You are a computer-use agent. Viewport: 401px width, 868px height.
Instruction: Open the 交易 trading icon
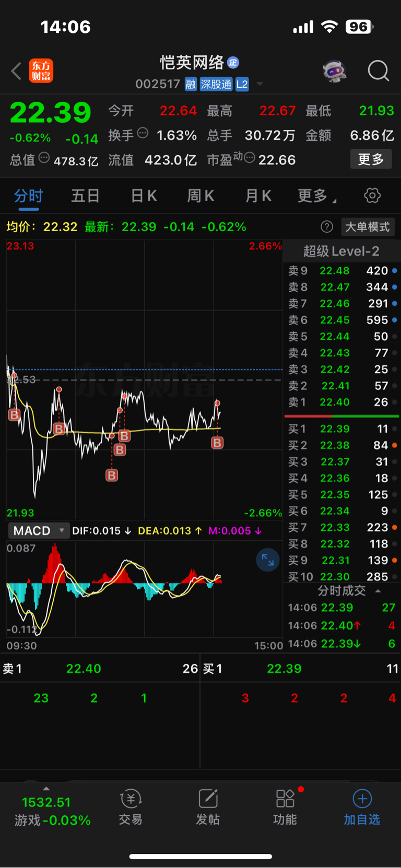pyautogui.click(x=131, y=807)
